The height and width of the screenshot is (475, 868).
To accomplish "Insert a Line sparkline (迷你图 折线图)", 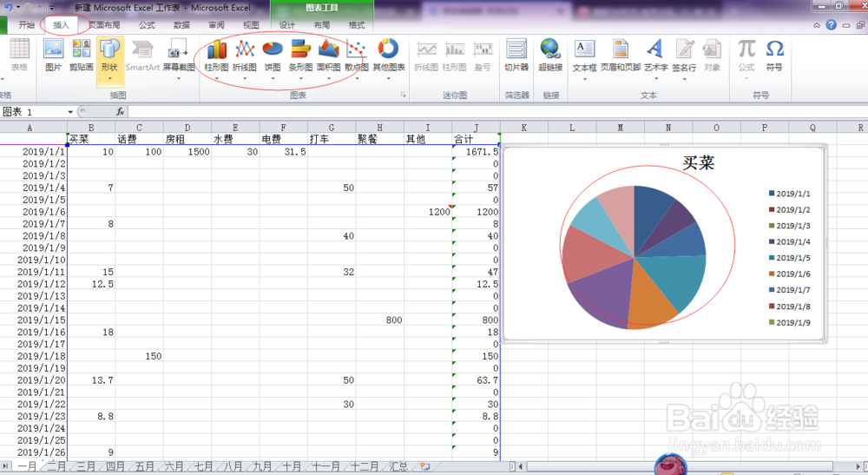I will pyautogui.click(x=426, y=56).
